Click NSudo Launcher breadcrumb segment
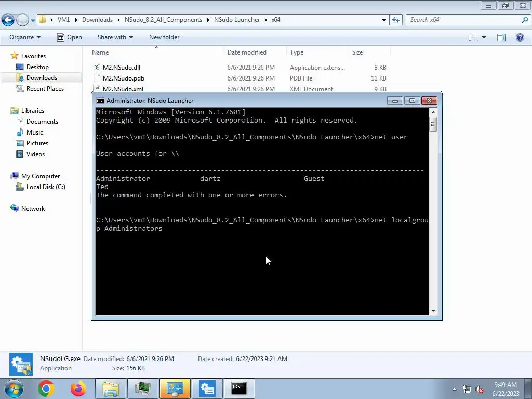The height and width of the screenshot is (399, 532). click(x=237, y=20)
